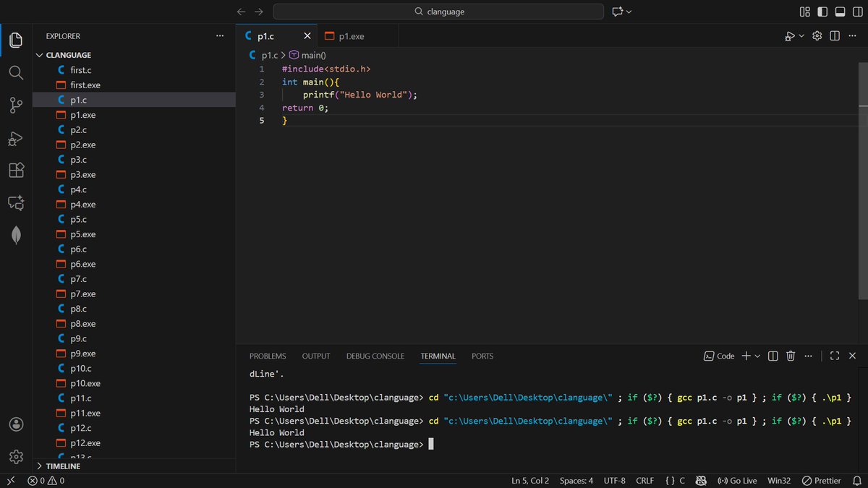Toggle the panel with the layout icon
Screen dimensions: 868x488
[839, 12]
